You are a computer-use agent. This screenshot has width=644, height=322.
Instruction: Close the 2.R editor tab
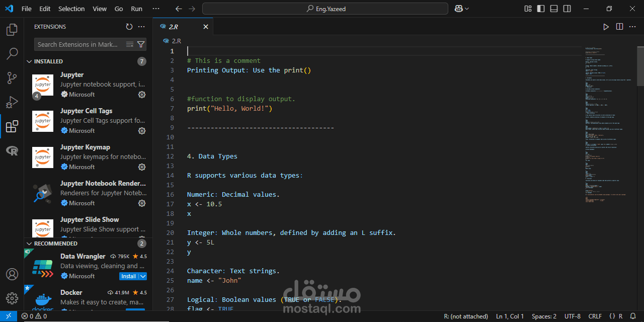click(x=205, y=27)
